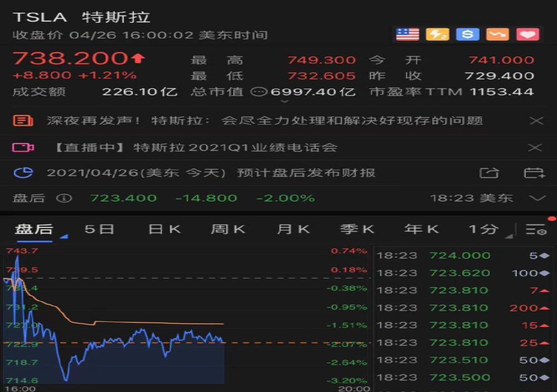
Task: Tap the 最低 732.605 value
Action: click(321, 76)
